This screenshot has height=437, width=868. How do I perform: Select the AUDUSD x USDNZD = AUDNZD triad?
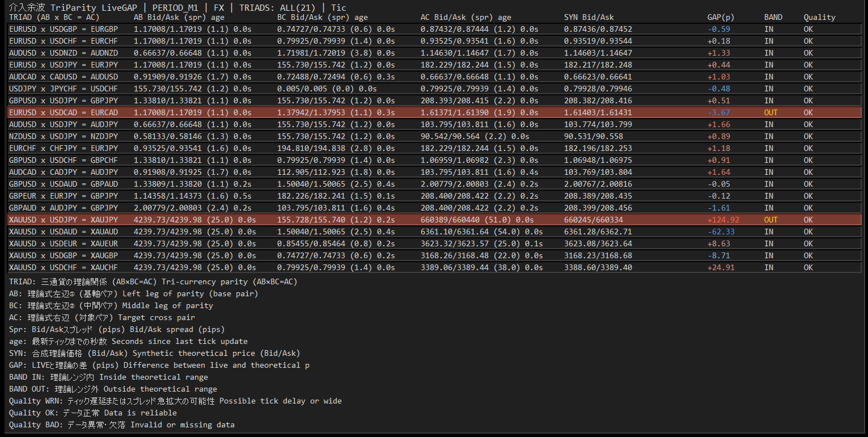point(63,53)
